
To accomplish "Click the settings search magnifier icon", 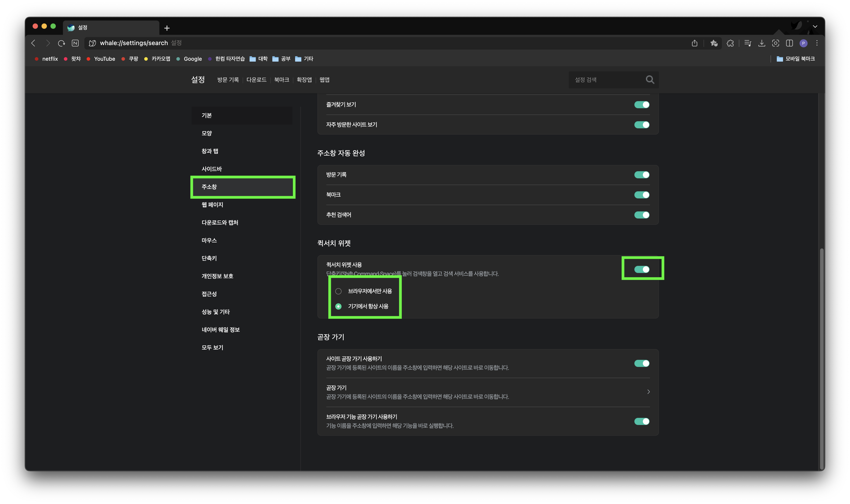I will (650, 79).
